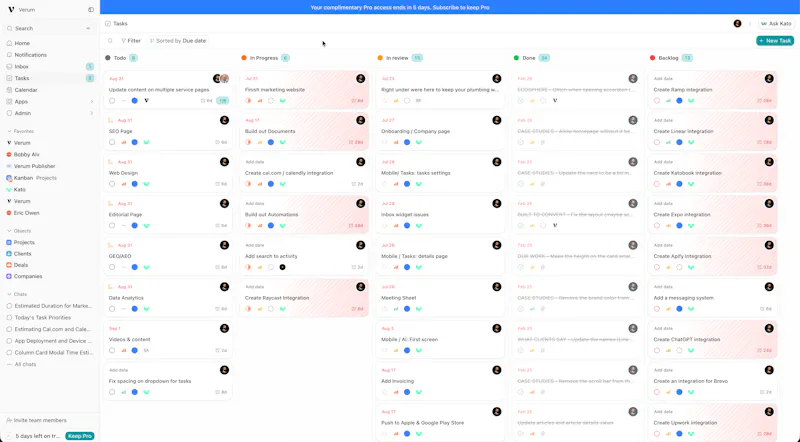This screenshot has width=800, height=442.
Task: Open the Search dropdown arrow
Action: click(88, 29)
